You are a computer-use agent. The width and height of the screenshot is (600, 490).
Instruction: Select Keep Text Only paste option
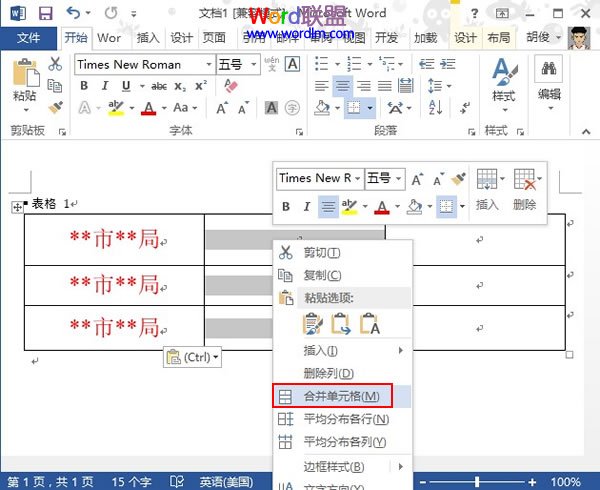370,324
